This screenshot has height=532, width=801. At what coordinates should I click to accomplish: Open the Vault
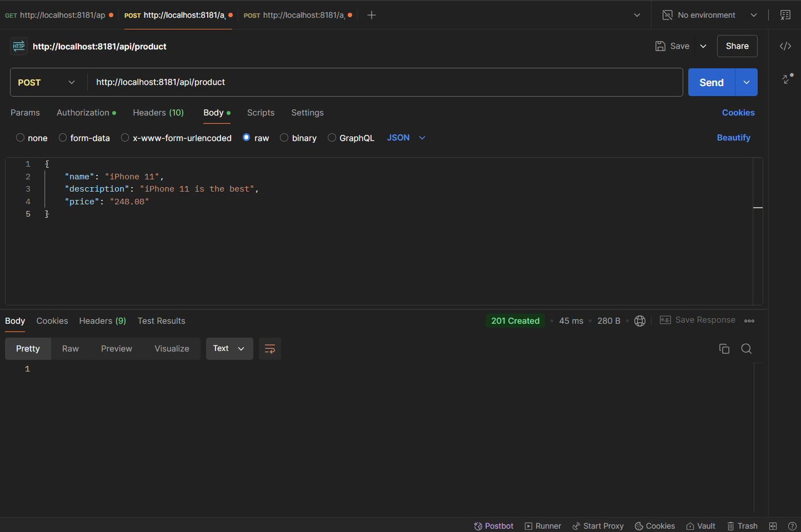(700, 526)
